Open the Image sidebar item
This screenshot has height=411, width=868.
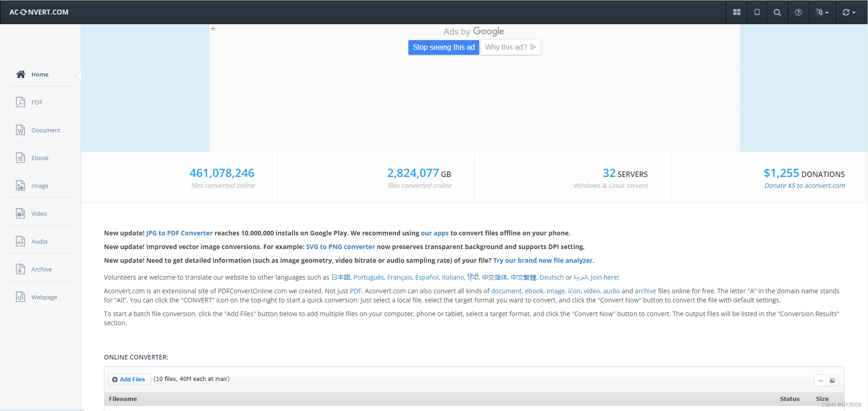pyautogui.click(x=42, y=186)
